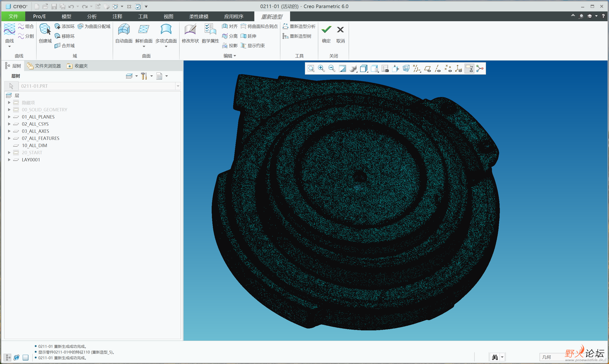Image resolution: width=609 pixels, height=364 pixels.
Task: Click the zoom in icon on graphics toolbar
Action: click(321, 68)
